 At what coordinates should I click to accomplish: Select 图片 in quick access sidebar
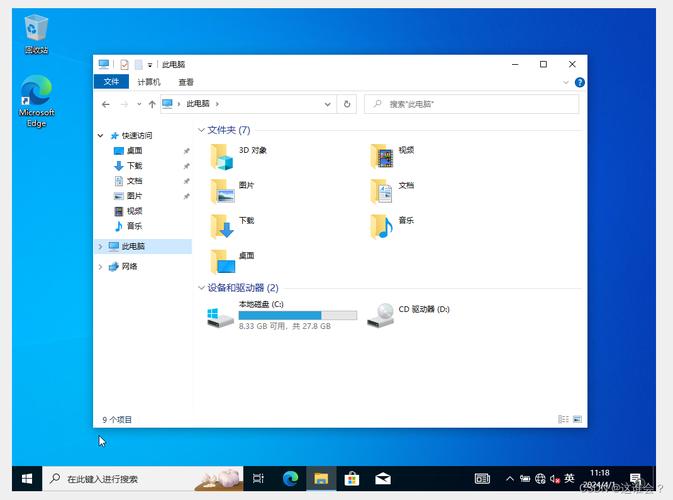(x=134, y=196)
